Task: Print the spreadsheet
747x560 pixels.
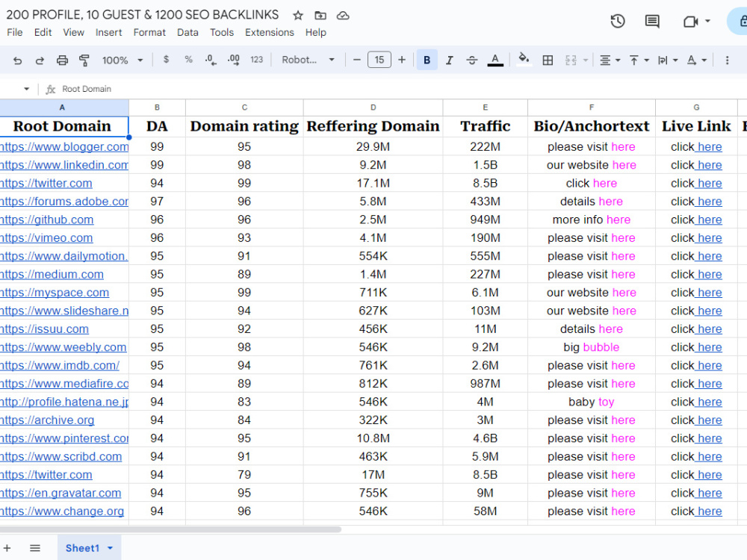Action: tap(62, 60)
